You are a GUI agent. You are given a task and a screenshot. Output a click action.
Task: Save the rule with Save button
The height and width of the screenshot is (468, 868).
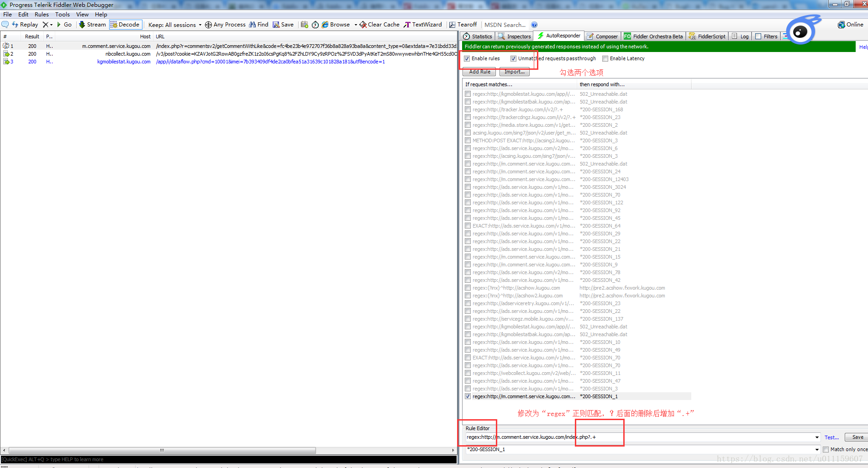coord(856,437)
